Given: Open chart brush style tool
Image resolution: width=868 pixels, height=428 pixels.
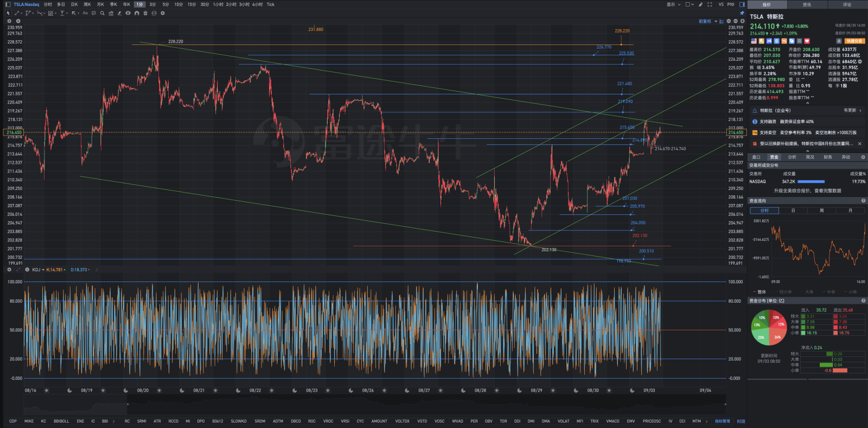Looking at the screenshot, I should click(700, 4).
